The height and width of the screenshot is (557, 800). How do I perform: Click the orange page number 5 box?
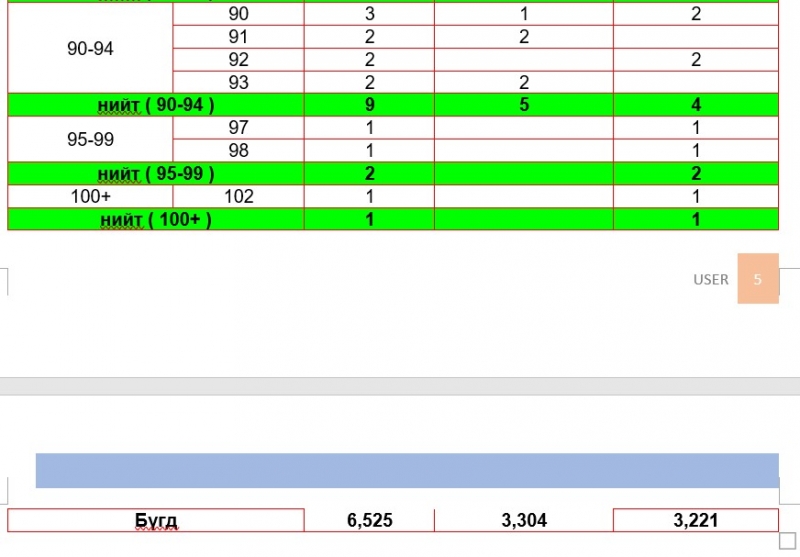758,279
